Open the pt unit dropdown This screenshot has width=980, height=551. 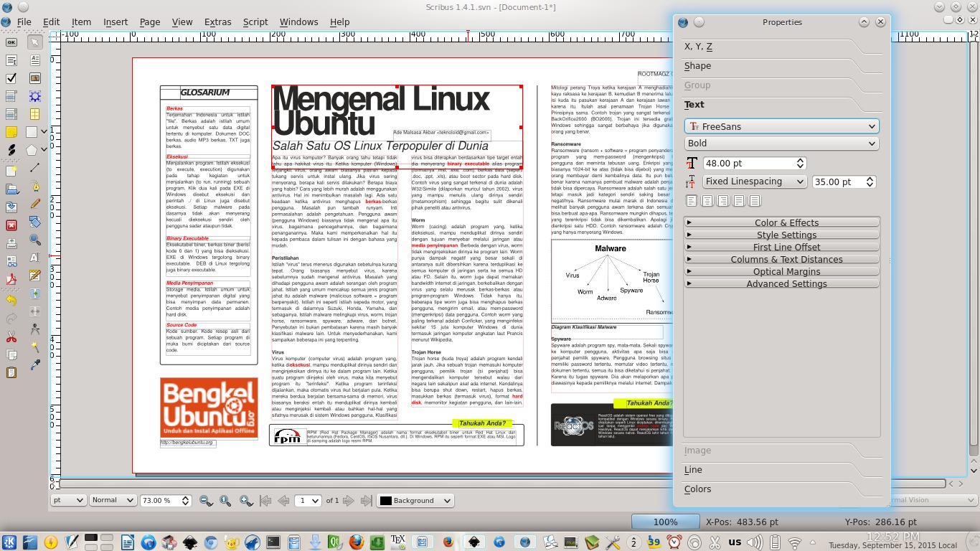tap(69, 500)
